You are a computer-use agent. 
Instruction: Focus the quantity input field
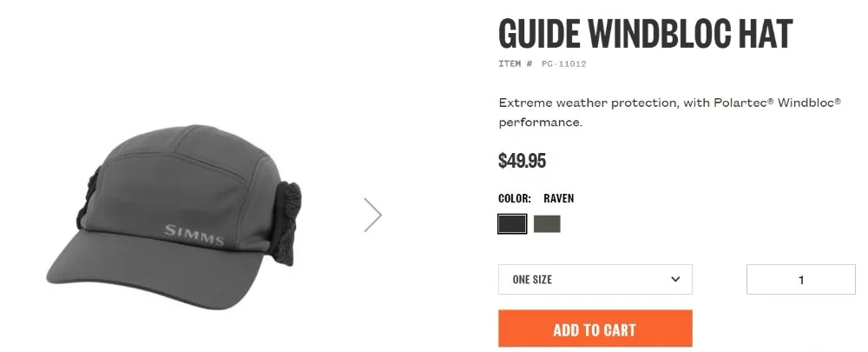click(x=800, y=279)
